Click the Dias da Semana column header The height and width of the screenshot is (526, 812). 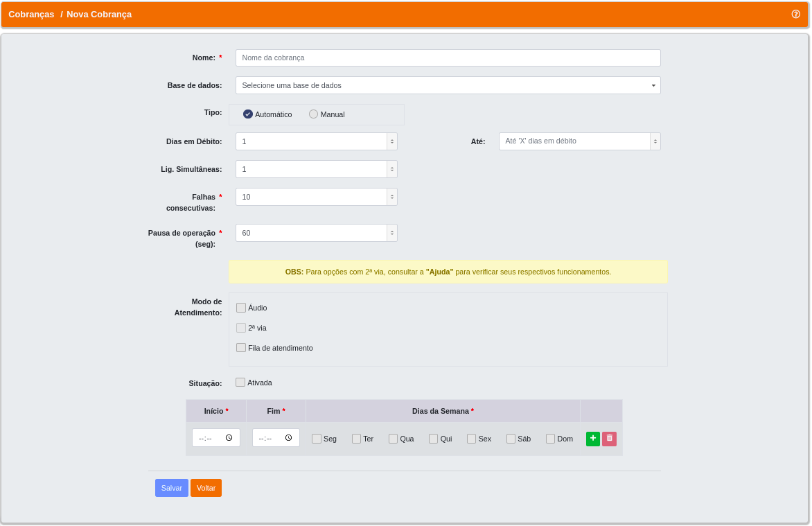point(443,412)
